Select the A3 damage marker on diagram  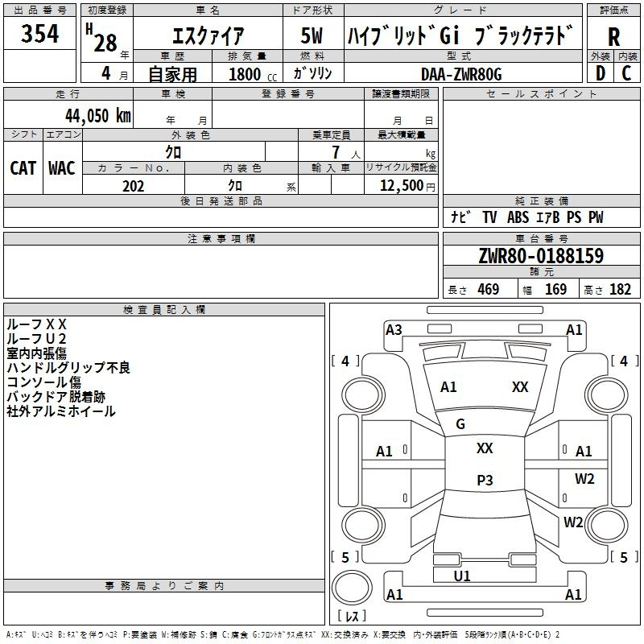coord(394,330)
